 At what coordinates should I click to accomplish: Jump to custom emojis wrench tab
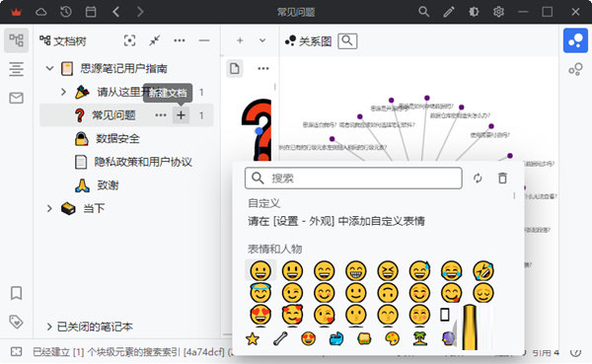tap(280, 338)
